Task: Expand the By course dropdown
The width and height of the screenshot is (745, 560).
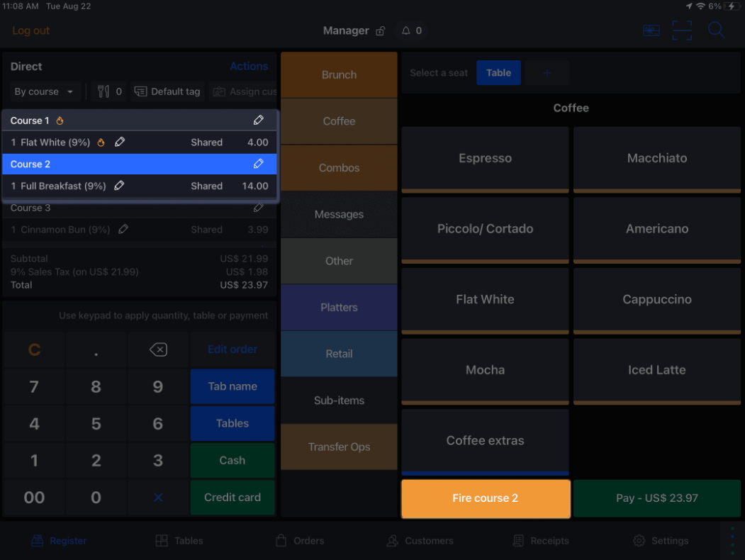Action: tap(44, 91)
